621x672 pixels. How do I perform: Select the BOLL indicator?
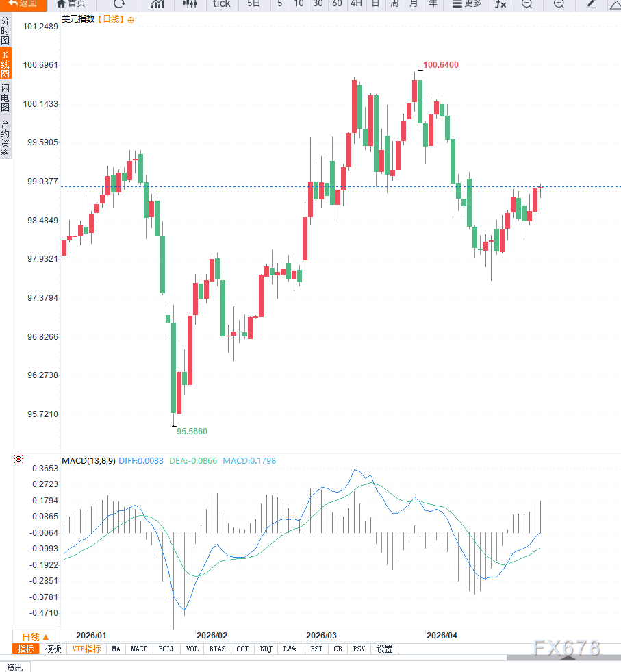[166, 649]
